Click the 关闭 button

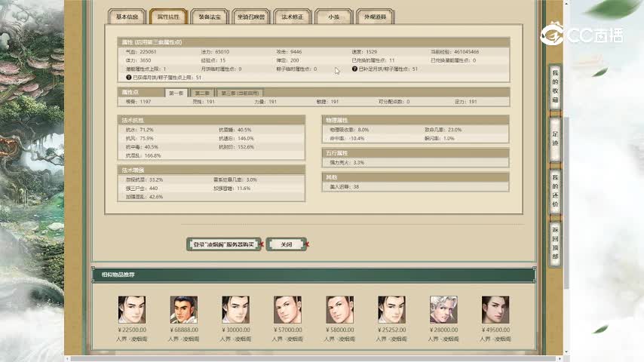click(287, 244)
